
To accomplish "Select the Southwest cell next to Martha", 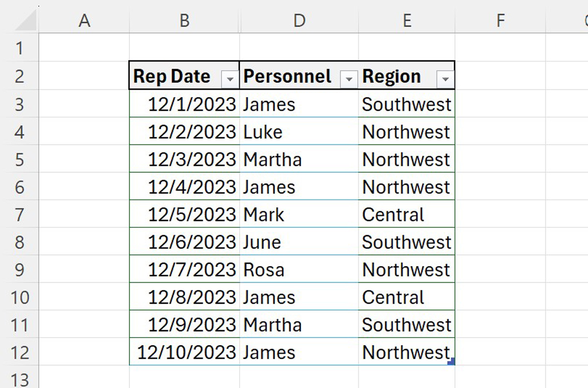I will tap(406, 324).
